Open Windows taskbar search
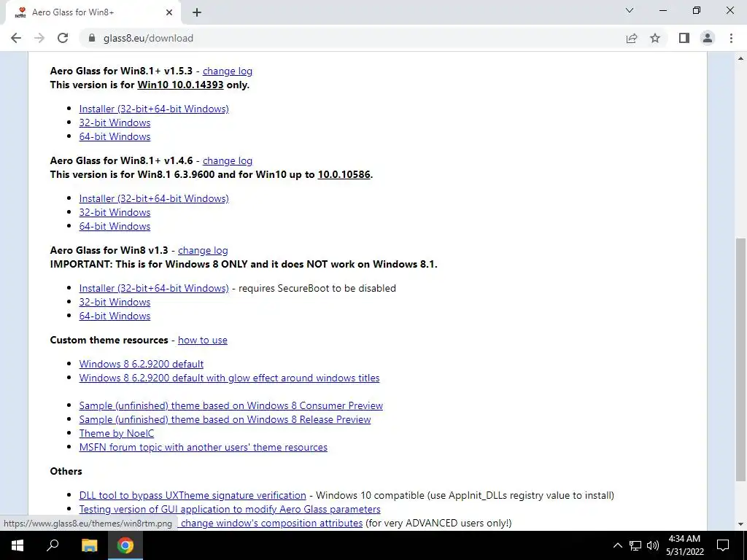747x560 pixels. (x=53, y=545)
